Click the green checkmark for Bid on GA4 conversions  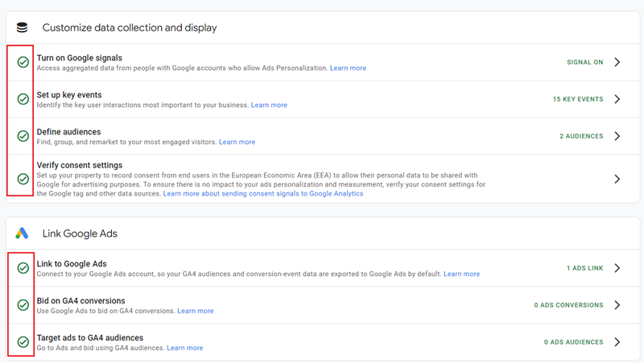(x=23, y=305)
